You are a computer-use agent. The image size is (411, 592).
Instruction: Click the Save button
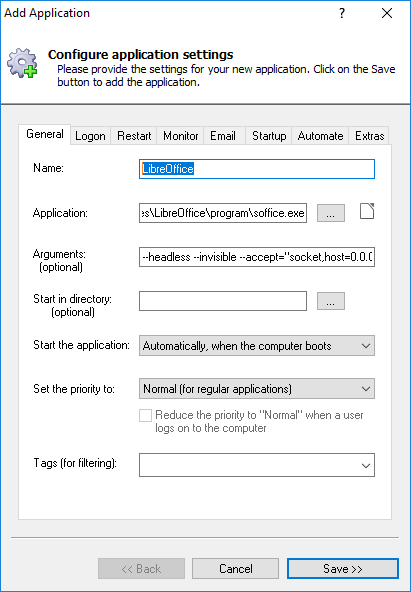(343, 569)
